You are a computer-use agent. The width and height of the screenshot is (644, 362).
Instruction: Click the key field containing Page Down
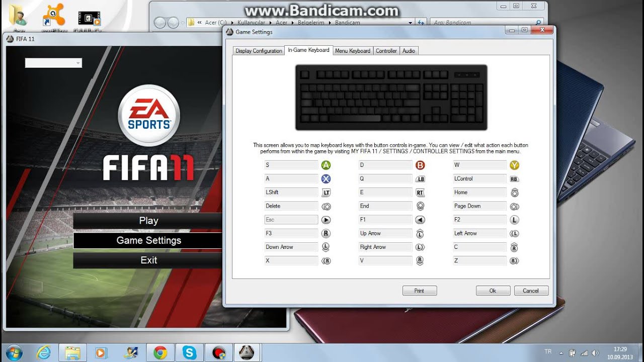click(480, 206)
